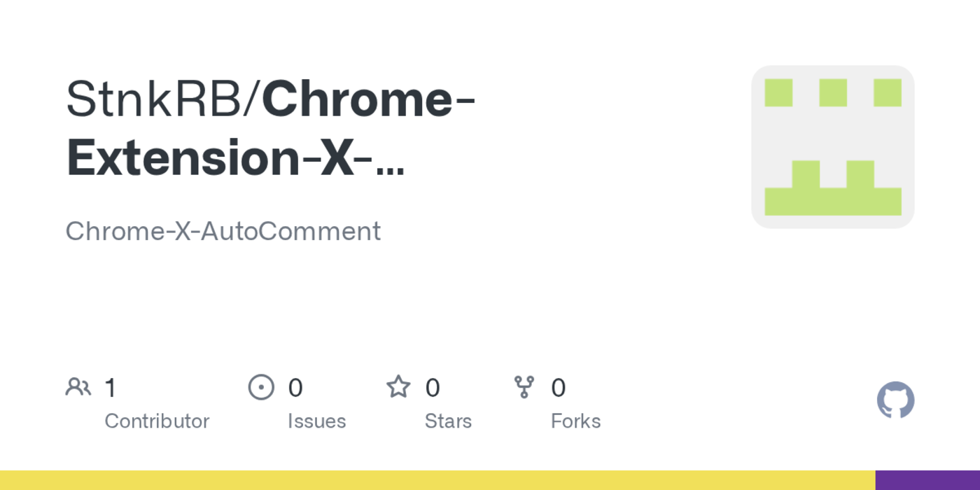Click the zero count above Issues
The image size is (980, 490).
tap(295, 388)
